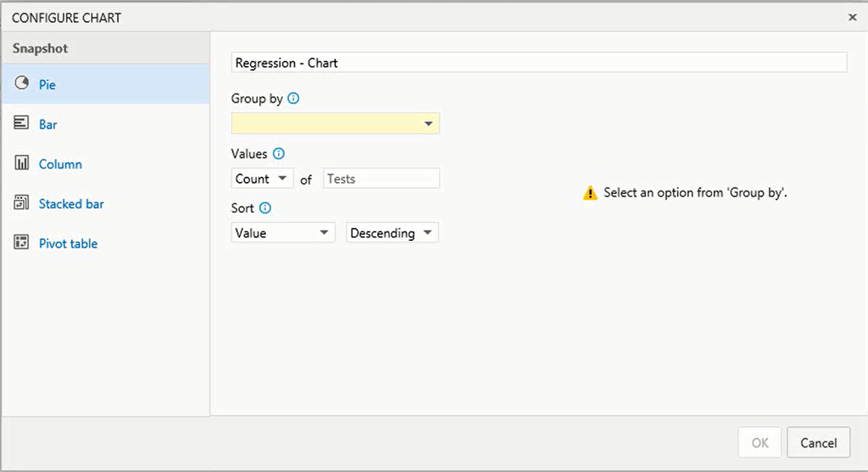
Task: Click the Sort info icon
Action: [x=265, y=208]
